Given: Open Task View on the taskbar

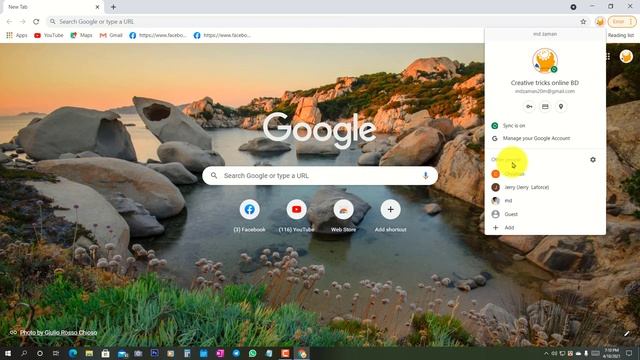Looking at the screenshot, I should pos(56,353).
